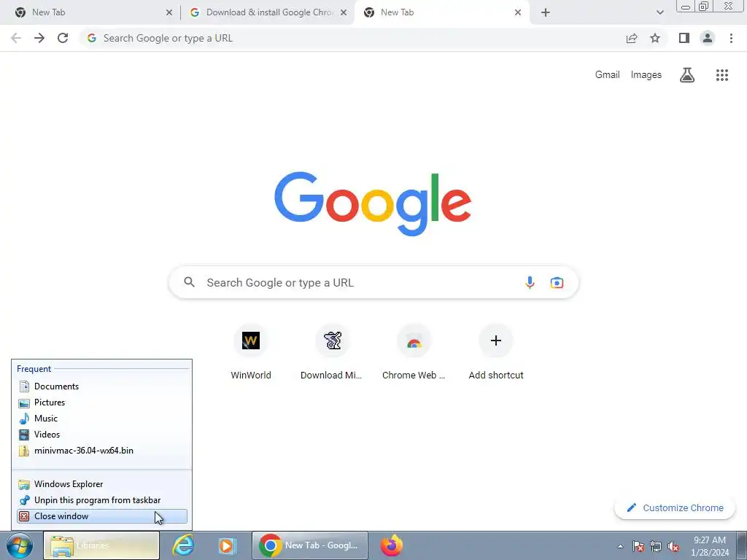Open the Chrome side panel
The image size is (747, 560).
[684, 38]
